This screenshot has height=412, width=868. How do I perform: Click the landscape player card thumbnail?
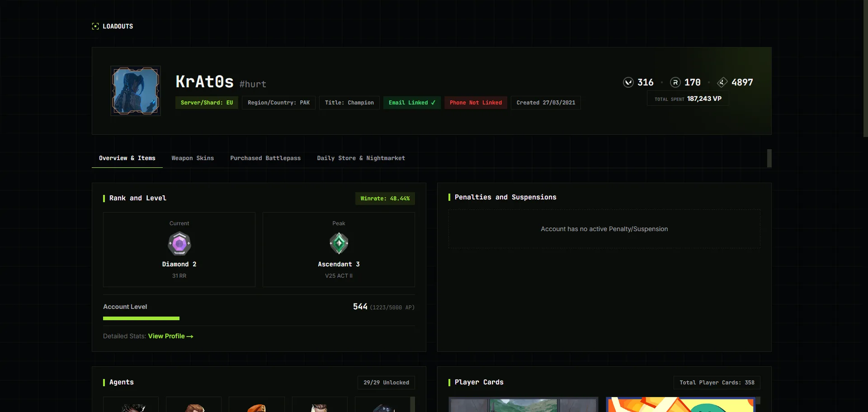pyautogui.click(x=523, y=405)
